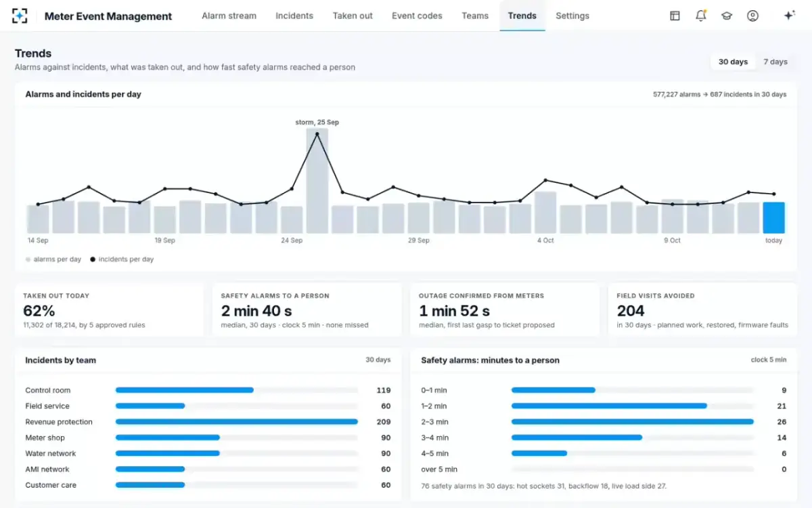Click the 1–2 min count 21

coord(782,406)
